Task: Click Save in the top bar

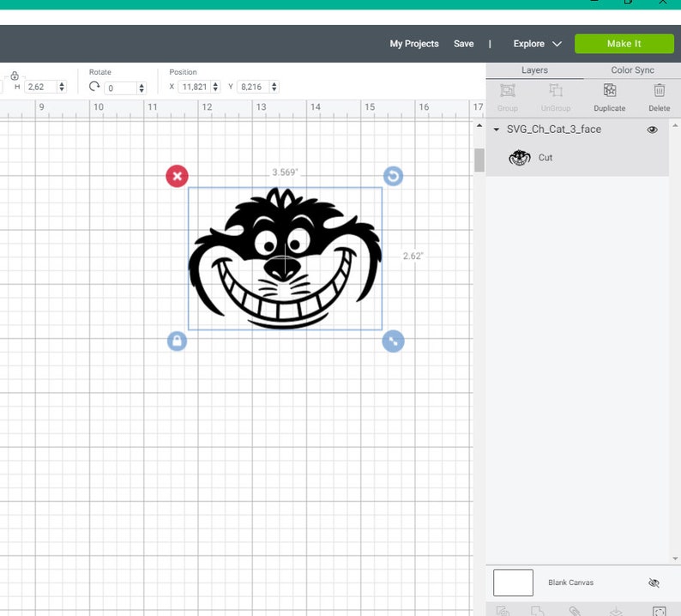Action: pos(463,44)
